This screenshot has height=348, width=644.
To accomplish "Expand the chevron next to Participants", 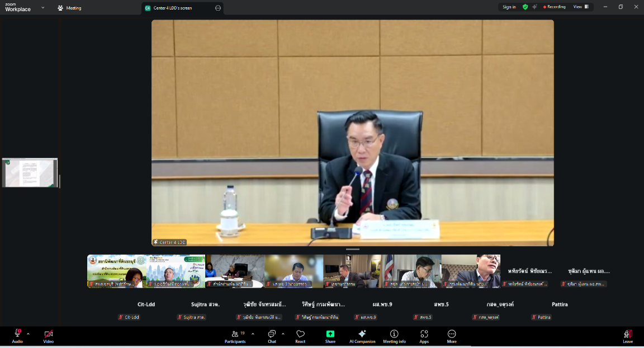I will (x=253, y=333).
